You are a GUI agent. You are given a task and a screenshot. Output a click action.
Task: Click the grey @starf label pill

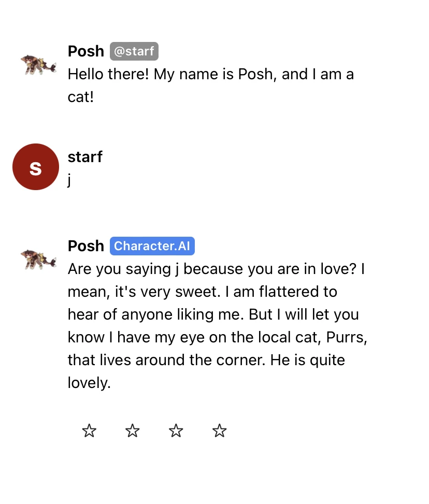click(134, 51)
